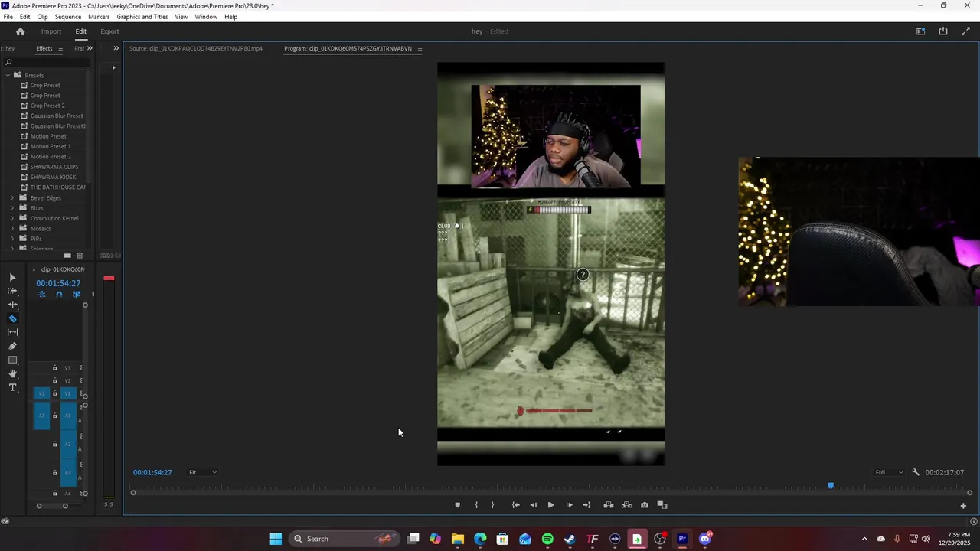Expand the Blurs folder
This screenshot has height=551, width=980.
(x=12, y=208)
